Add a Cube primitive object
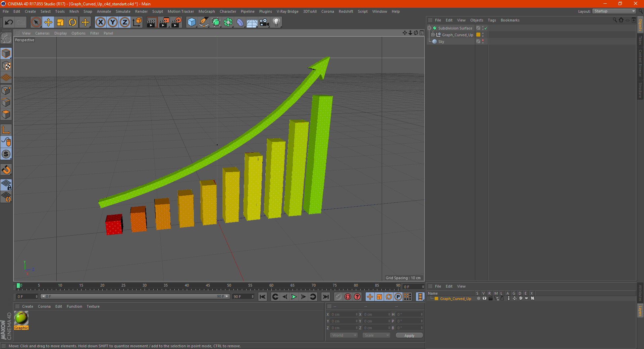Screen dimensions: 644x349 (x=192, y=22)
